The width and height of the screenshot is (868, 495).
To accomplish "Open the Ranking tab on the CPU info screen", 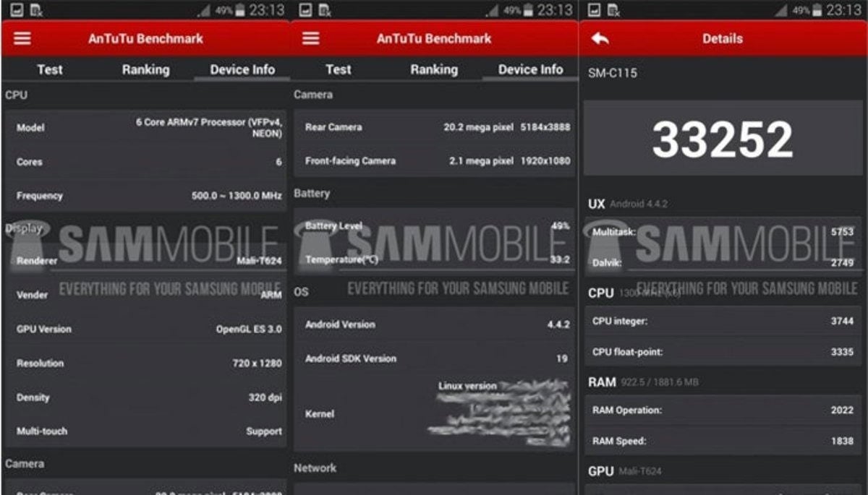I will click(x=145, y=70).
